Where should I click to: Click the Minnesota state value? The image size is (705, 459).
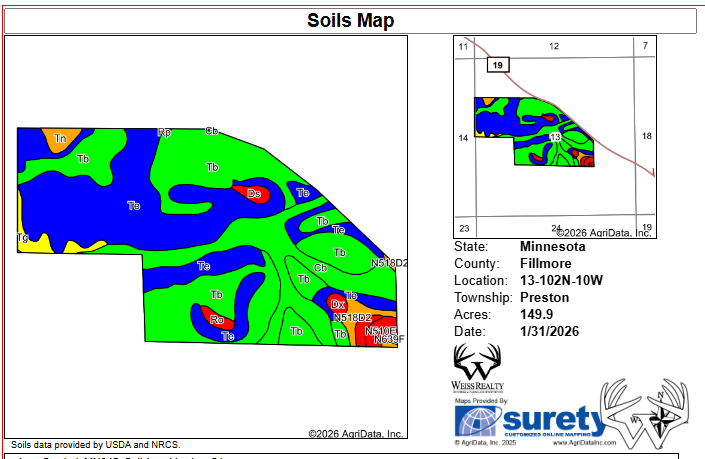(553, 246)
